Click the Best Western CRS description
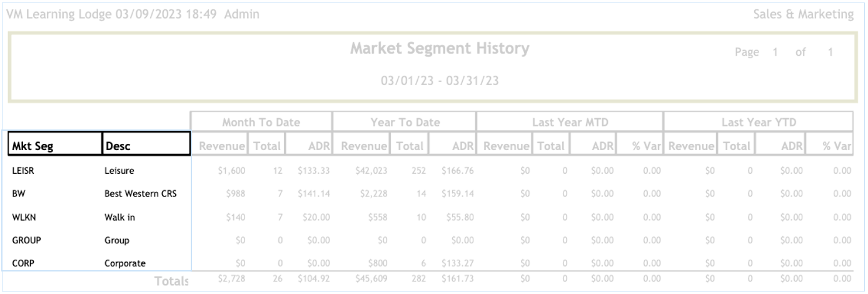The image size is (868, 294). pyautogui.click(x=140, y=194)
